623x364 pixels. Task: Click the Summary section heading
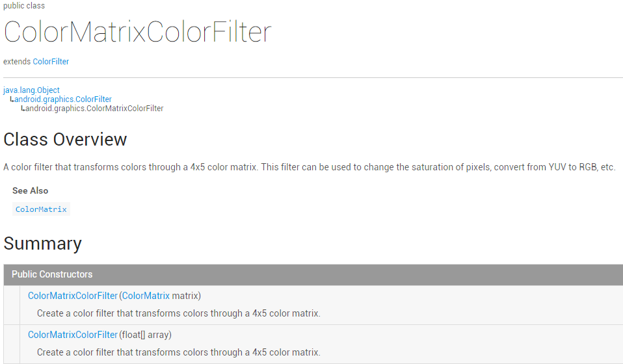tap(43, 244)
